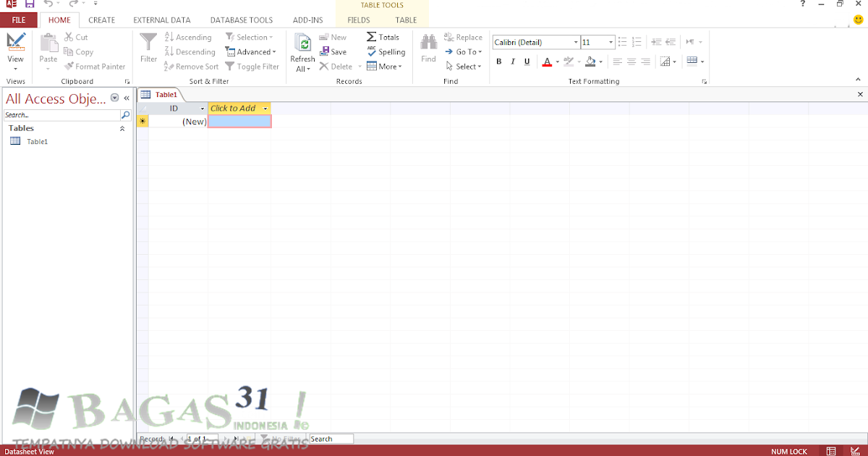Viewport: 868px width, 456px height.
Task: Switch to the TABLE tab under Table Tools
Action: coord(406,20)
